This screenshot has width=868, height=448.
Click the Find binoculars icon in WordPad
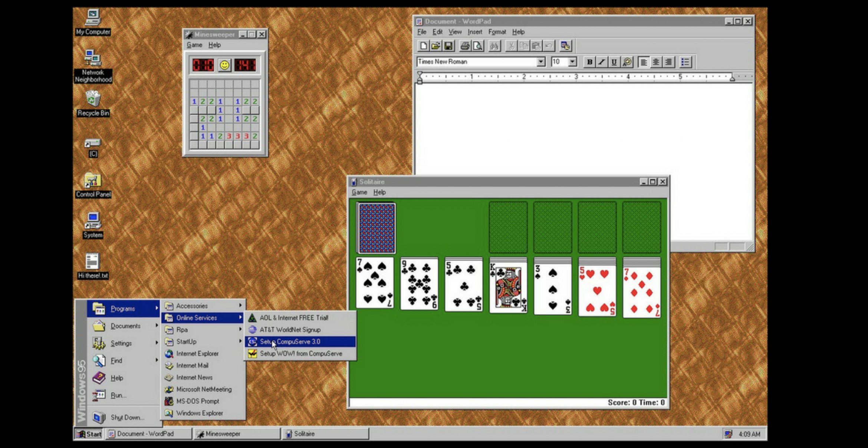coord(494,46)
